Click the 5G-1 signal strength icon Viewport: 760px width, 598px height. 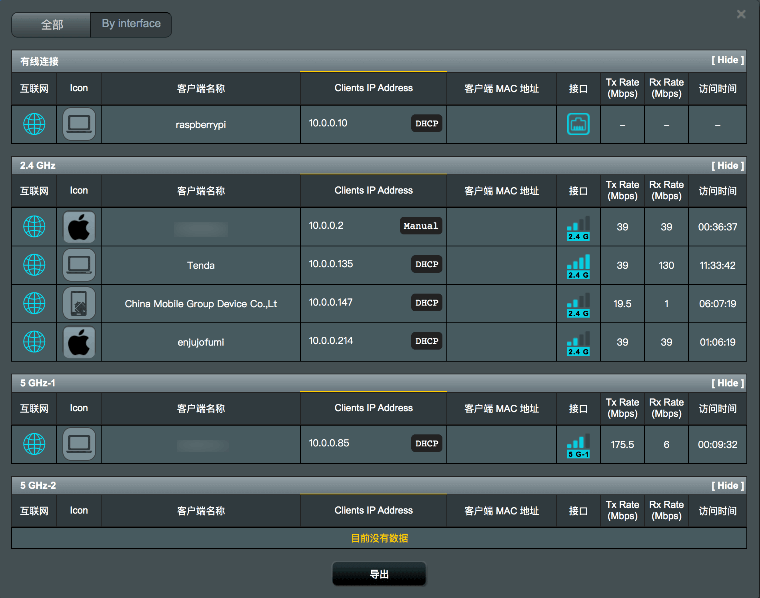(578, 444)
